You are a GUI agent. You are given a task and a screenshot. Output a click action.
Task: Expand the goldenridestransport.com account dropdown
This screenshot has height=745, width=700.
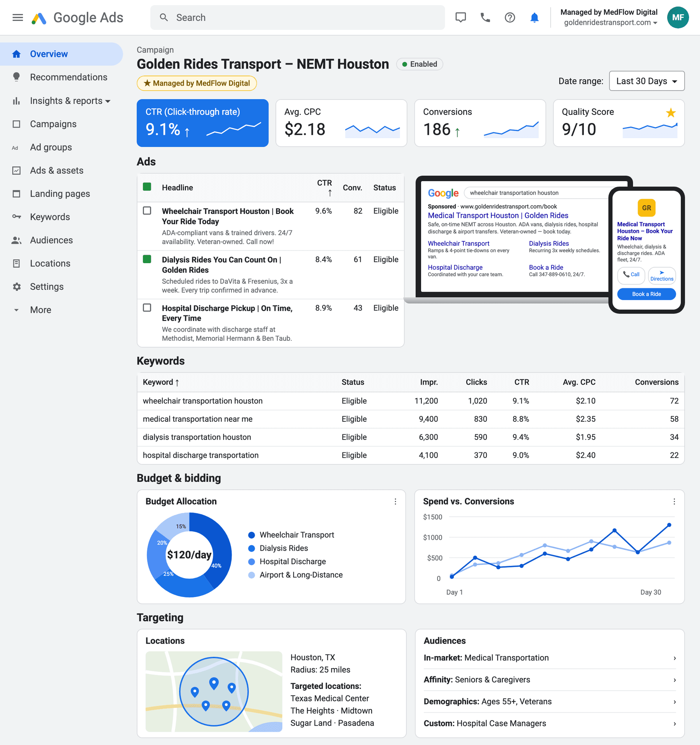[610, 23]
